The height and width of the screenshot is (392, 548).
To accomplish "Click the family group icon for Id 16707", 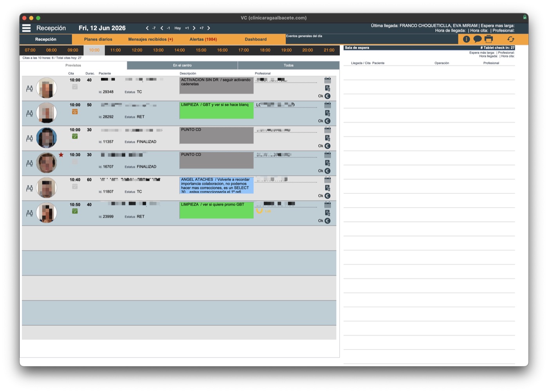I will (x=29, y=163).
